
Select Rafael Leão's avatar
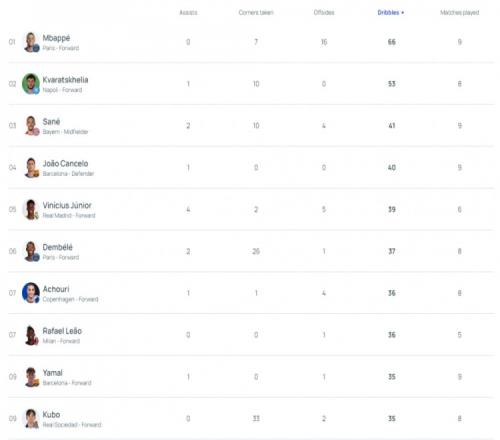31,335
